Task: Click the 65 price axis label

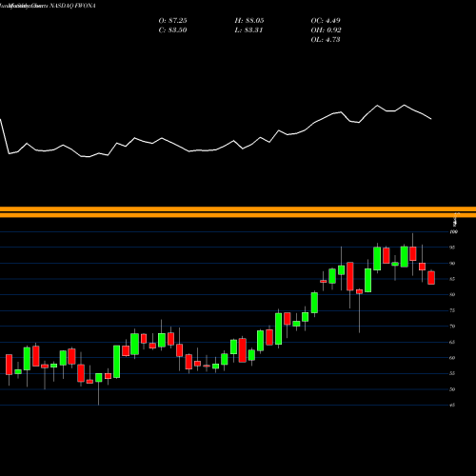Action: tap(453, 342)
